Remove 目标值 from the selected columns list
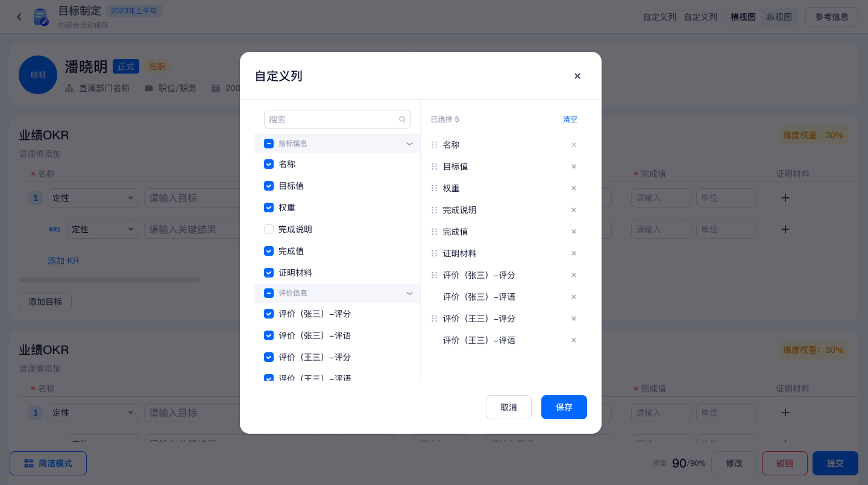The width and height of the screenshot is (868, 485). point(574,166)
